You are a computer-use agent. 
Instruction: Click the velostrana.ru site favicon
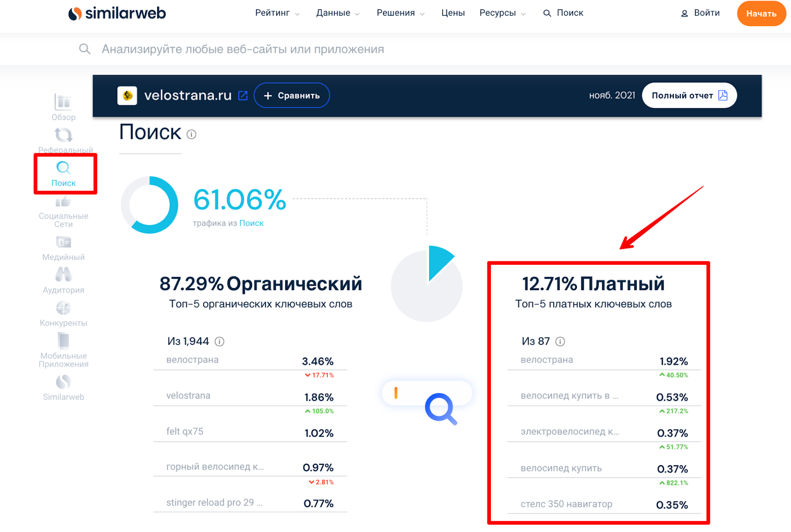[127, 95]
